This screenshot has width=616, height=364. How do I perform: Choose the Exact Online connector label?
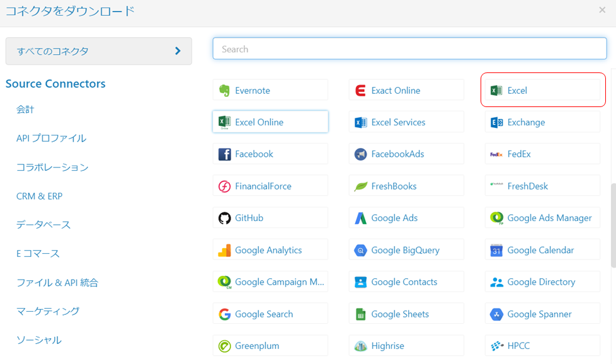pos(396,91)
